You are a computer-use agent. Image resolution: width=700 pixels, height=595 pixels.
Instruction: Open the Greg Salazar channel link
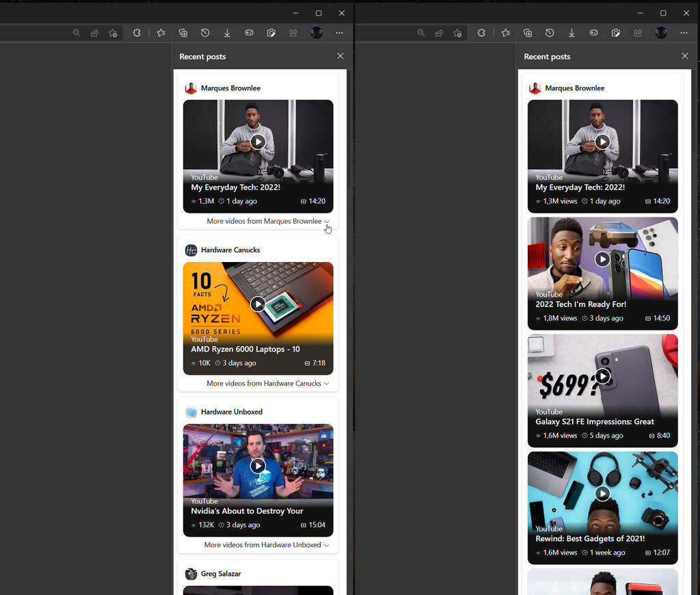[219, 573]
